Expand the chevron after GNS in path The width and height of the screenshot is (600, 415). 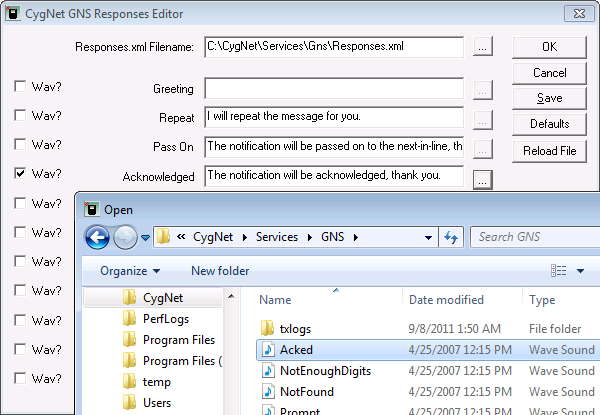[356, 238]
